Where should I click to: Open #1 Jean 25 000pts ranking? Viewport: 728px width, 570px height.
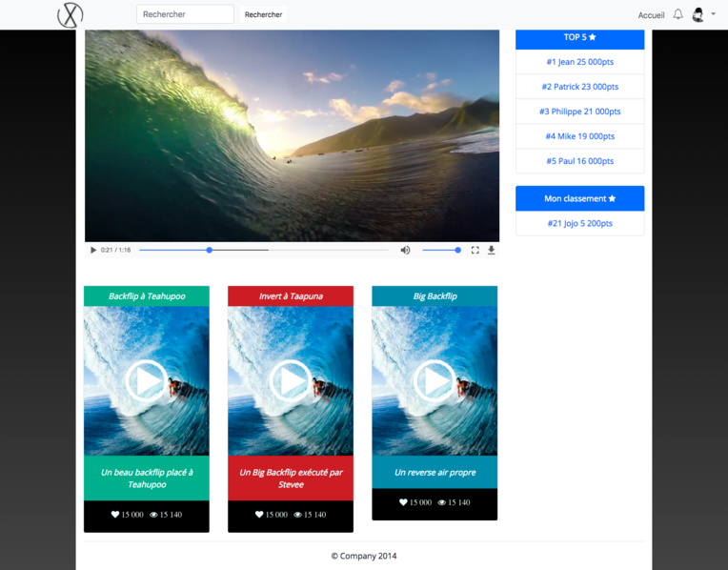pyautogui.click(x=580, y=62)
